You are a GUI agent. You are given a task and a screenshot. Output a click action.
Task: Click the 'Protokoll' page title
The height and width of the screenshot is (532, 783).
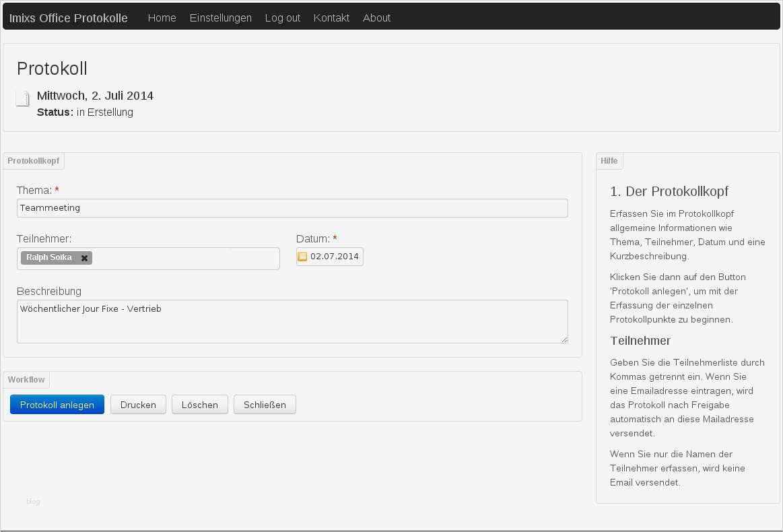tap(52, 69)
